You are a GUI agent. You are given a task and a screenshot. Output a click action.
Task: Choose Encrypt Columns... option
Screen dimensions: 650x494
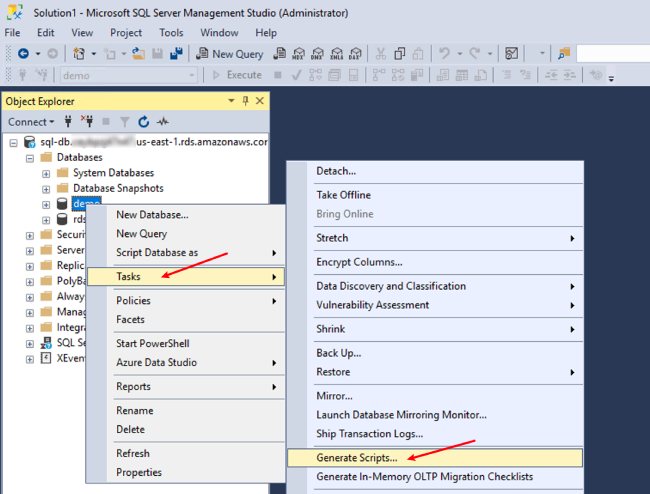point(435,262)
